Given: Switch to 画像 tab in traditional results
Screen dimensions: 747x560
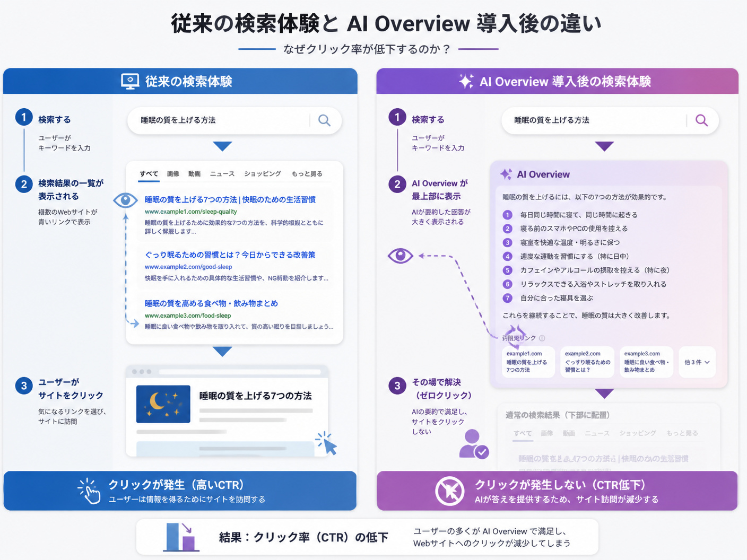Looking at the screenshot, I should [173, 174].
